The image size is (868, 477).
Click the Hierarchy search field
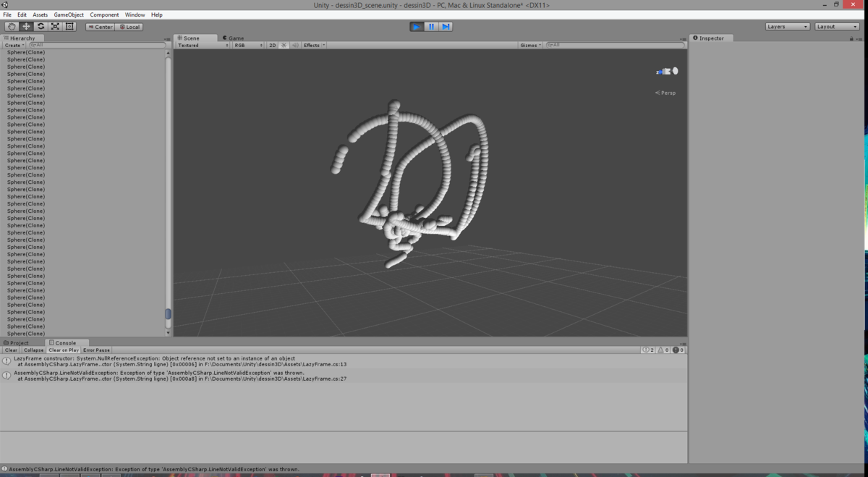(98, 45)
